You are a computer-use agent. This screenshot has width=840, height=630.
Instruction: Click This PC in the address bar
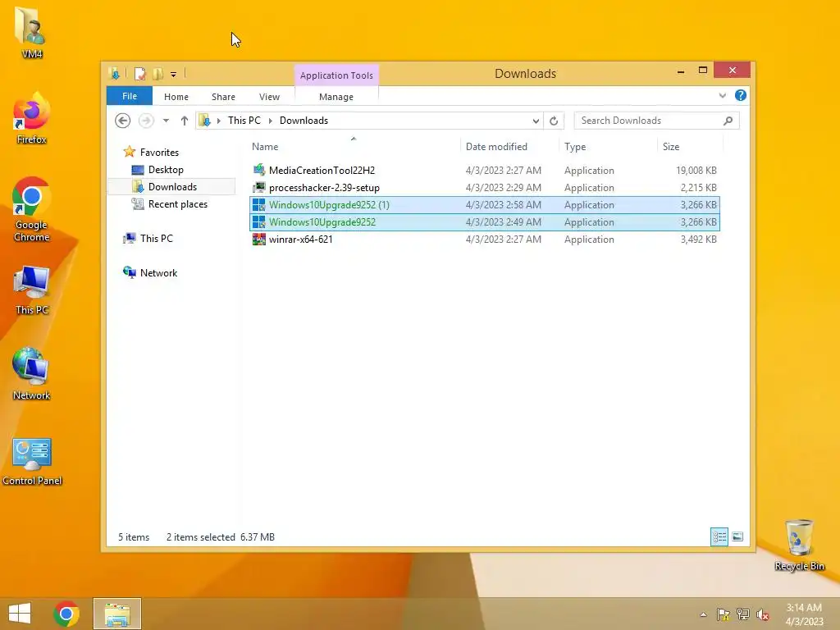tap(244, 121)
